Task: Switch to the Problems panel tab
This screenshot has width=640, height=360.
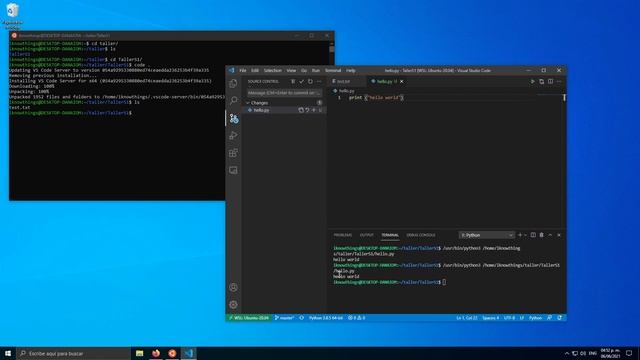Action: click(343, 235)
